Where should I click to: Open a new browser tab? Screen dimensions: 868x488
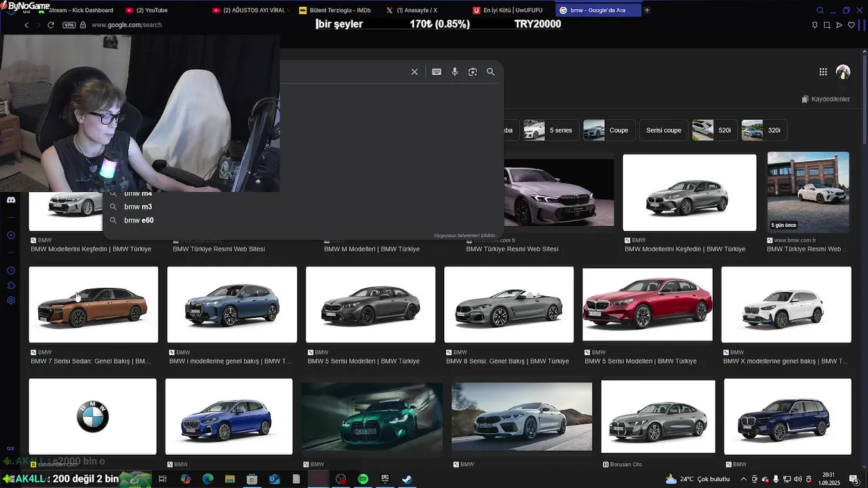tap(647, 10)
